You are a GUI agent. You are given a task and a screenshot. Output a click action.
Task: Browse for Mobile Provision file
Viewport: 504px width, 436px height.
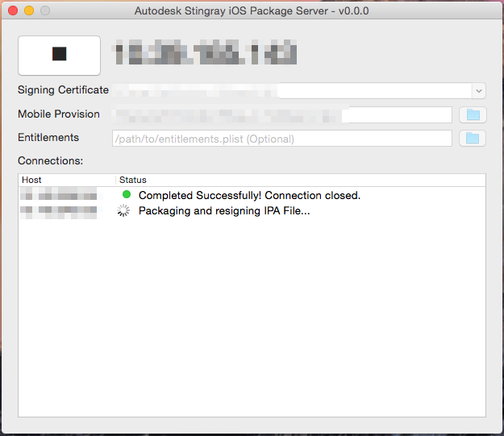point(473,114)
